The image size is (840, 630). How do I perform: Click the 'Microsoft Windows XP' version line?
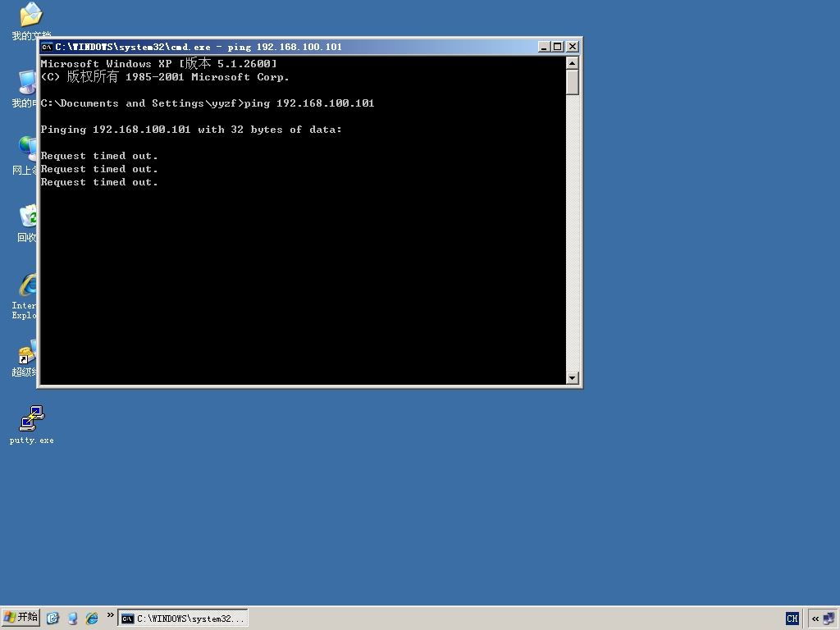pyautogui.click(x=159, y=63)
